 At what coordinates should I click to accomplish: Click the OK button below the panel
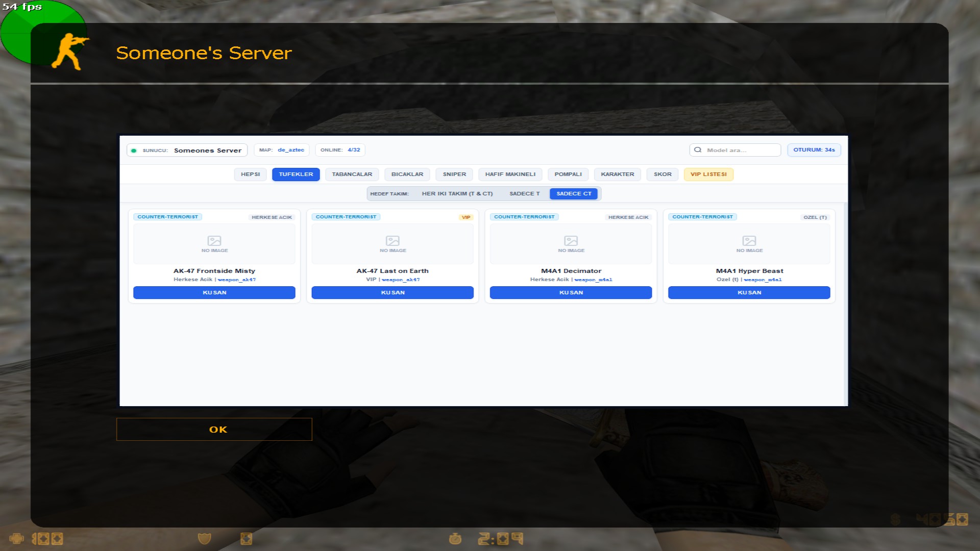[x=214, y=430]
